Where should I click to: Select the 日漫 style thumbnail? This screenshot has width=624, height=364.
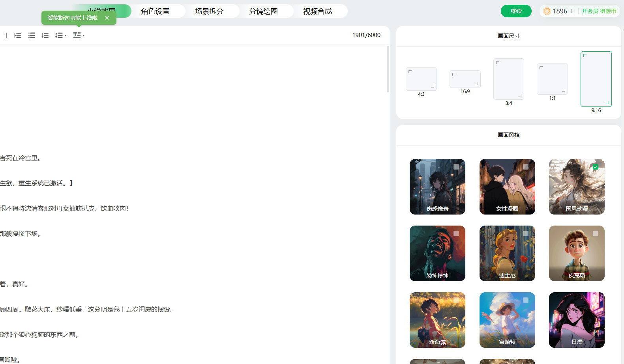[x=577, y=320]
